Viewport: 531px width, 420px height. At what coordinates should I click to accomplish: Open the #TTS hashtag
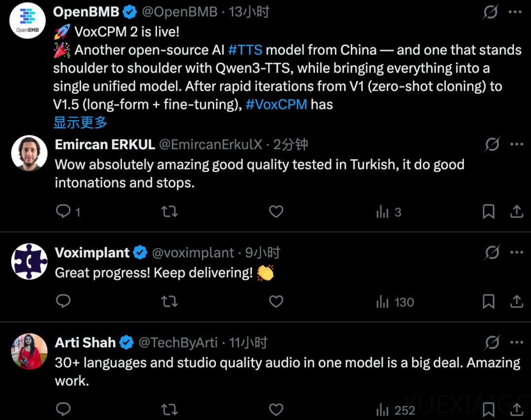point(245,50)
